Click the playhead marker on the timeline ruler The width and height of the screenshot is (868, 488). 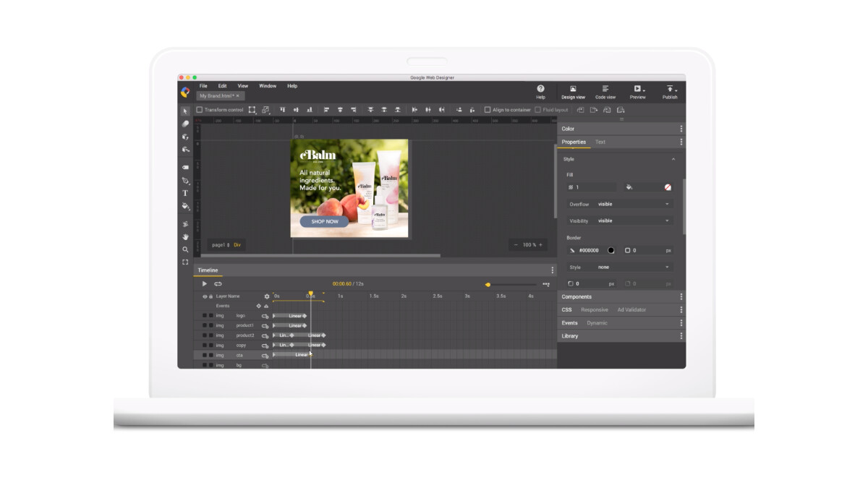(x=311, y=292)
